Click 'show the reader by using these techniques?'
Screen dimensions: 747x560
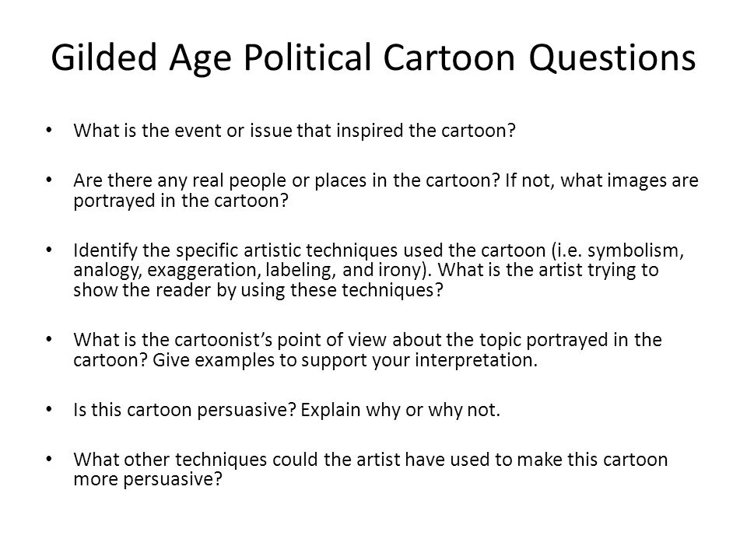pos(258,290)
